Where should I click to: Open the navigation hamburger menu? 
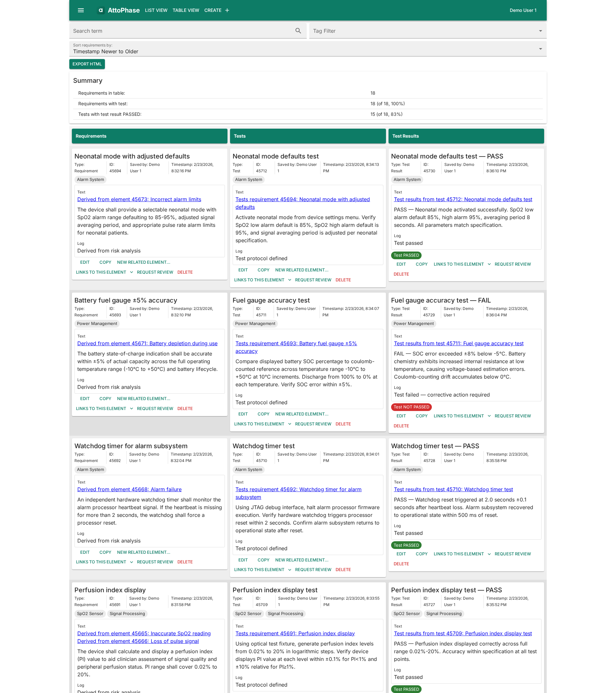click(x=81, y=10)
